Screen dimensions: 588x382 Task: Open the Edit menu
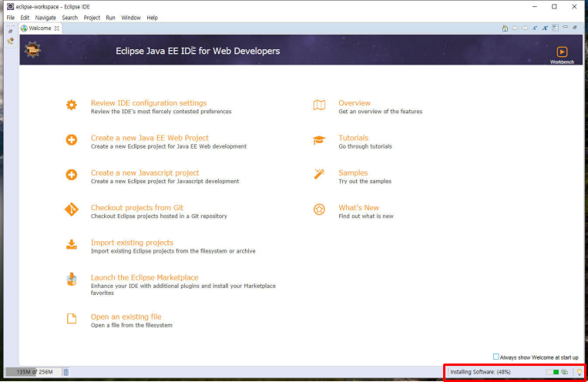pyautogui.click(x=25, y=18)
